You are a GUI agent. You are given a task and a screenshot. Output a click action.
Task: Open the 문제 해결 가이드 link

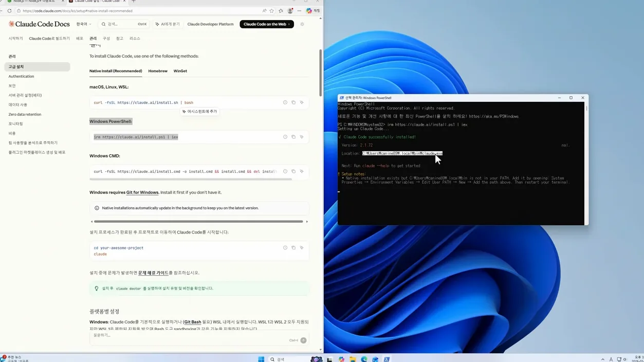point(153,273)
